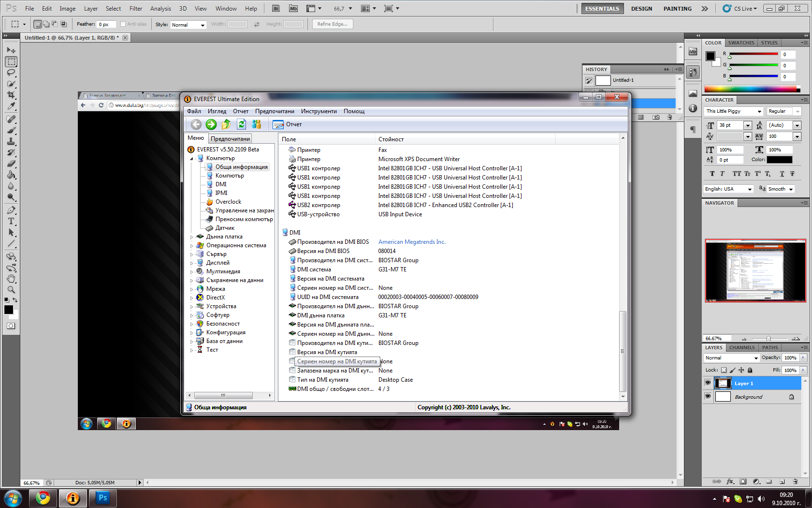Hide Layer 1 using its eye icon

708,383
